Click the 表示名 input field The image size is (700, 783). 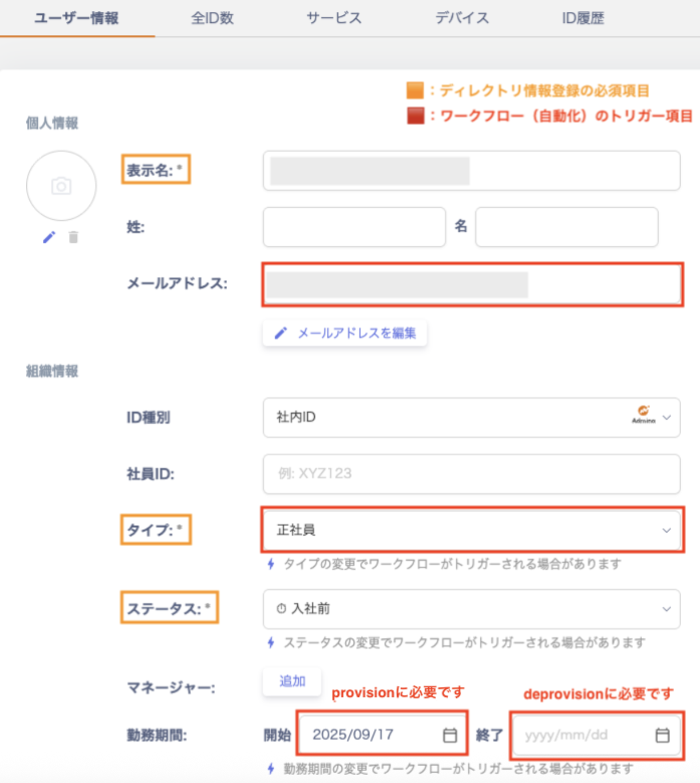tap(472, 171)
